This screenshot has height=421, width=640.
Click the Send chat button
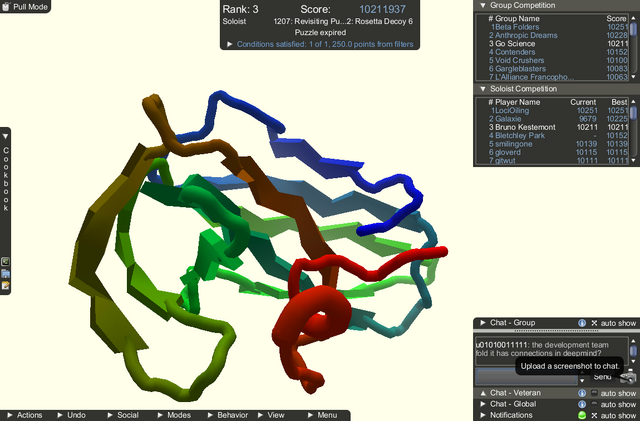click(602, 377)
